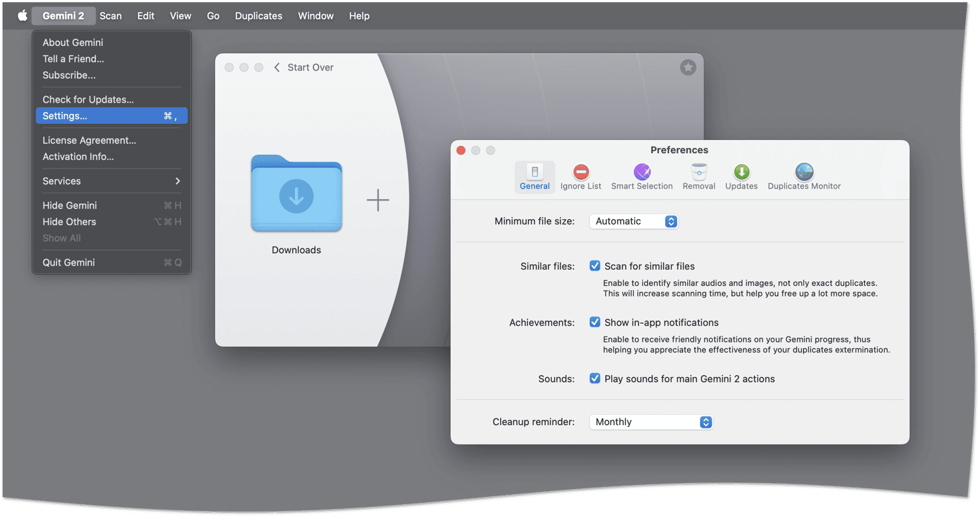Choose Hide Gemini
980x517 pixels.
[x=111, y=205]
